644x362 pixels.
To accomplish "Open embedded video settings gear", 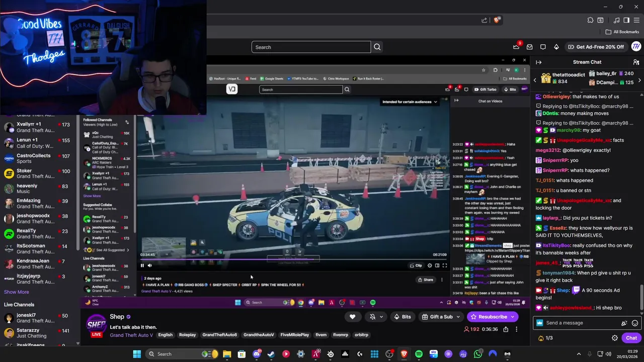I will pyautogui.click(x=430, y=265).
